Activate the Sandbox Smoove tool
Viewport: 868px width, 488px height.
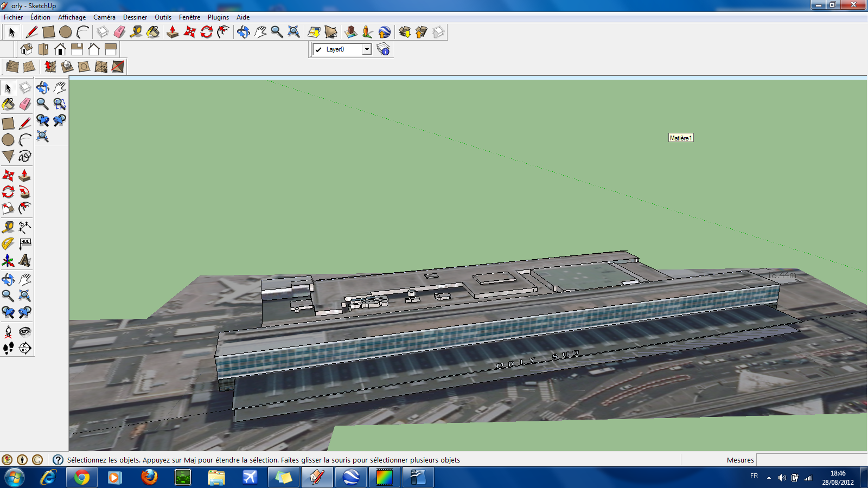pos(50,67)
